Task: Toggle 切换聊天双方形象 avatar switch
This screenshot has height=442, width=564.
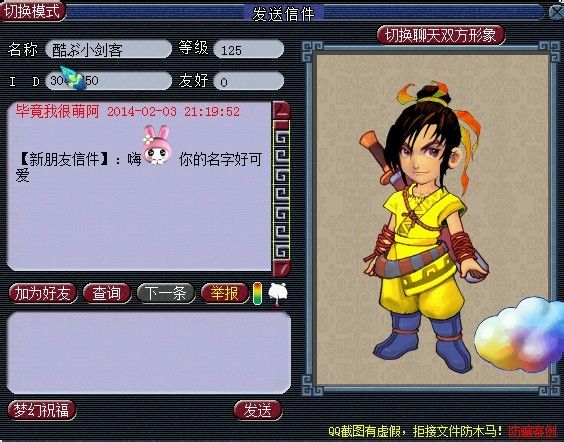Action: pos(441,36)
